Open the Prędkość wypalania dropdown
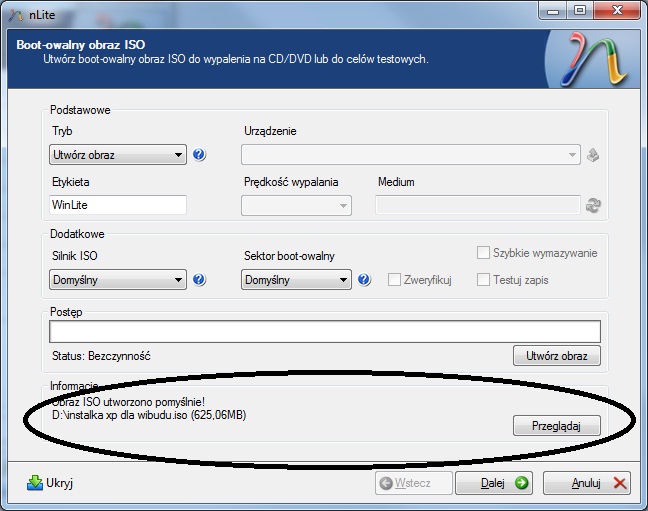The image size is (648, 511). point(296,205)
